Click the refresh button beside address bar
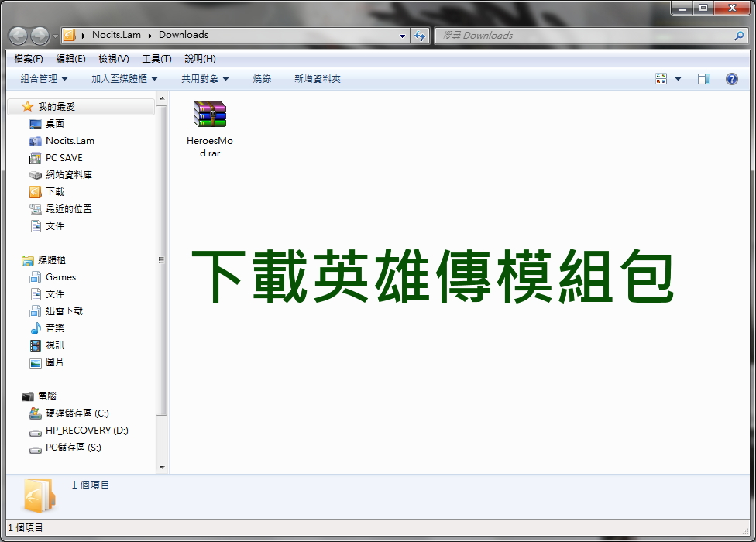The width and height of the screenshot is (756, 542). tap(420, 35)
